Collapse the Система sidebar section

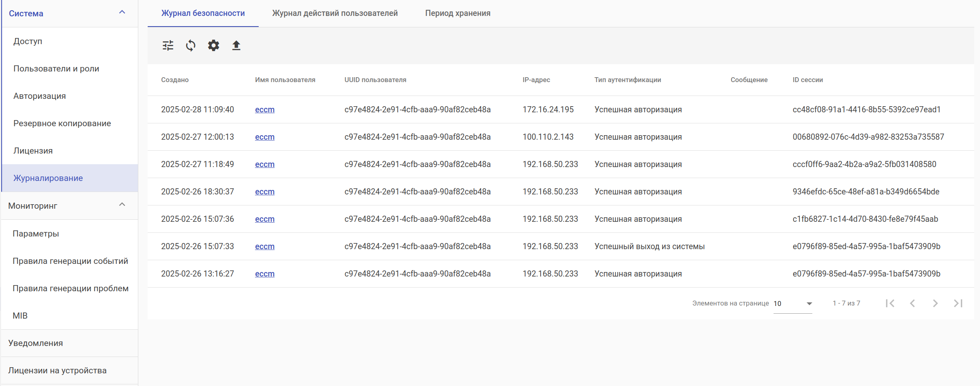pos(122,13)
